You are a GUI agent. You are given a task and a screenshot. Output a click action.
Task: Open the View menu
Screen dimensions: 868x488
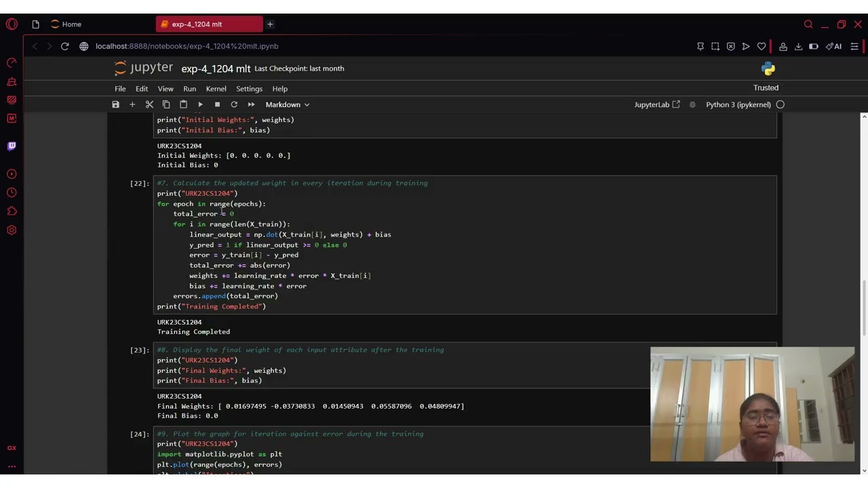click(165, 89)
